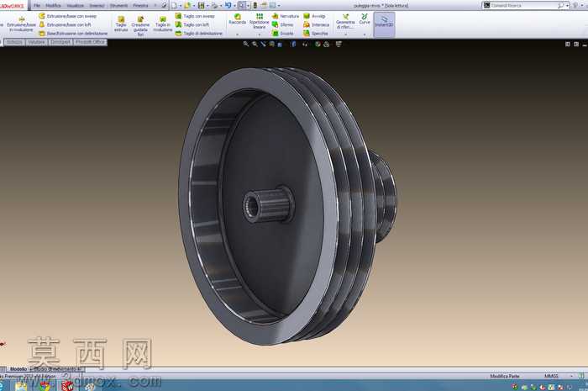Click the Select cursor tool icon
The image size is (588, 391).
(242, 6)
